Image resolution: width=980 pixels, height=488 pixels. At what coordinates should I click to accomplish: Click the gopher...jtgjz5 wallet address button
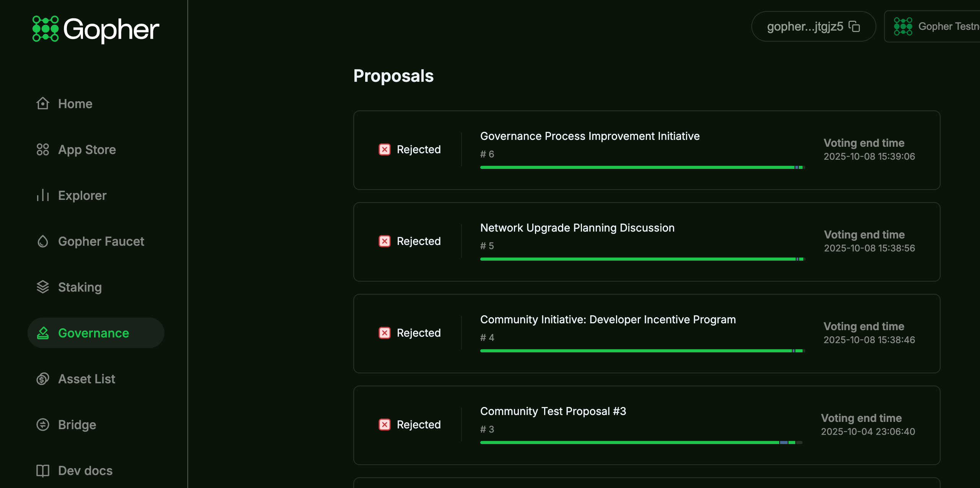[x=805, y=26]
